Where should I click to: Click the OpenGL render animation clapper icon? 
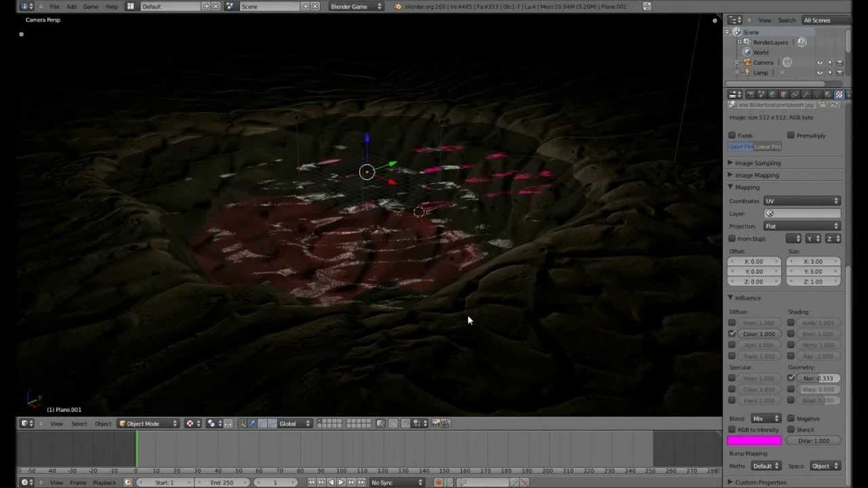tap(446, 424)
